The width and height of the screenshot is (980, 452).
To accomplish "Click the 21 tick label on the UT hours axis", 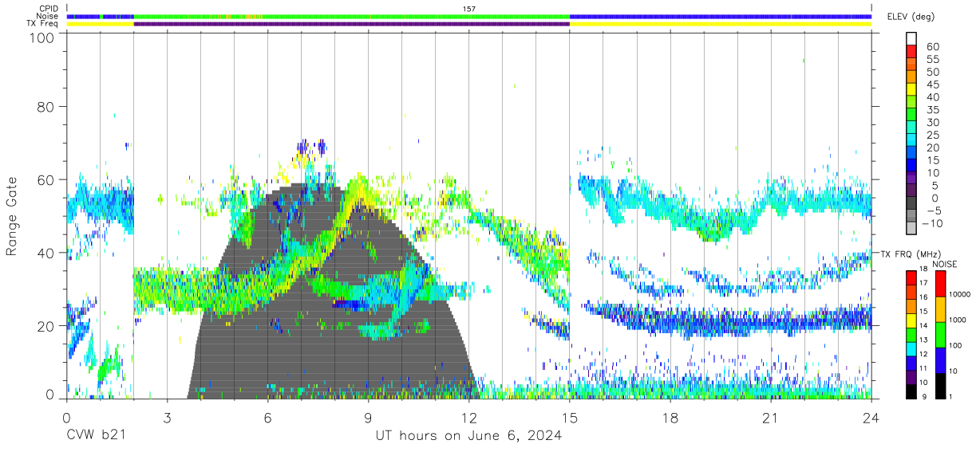I will (x=771, y=418).
